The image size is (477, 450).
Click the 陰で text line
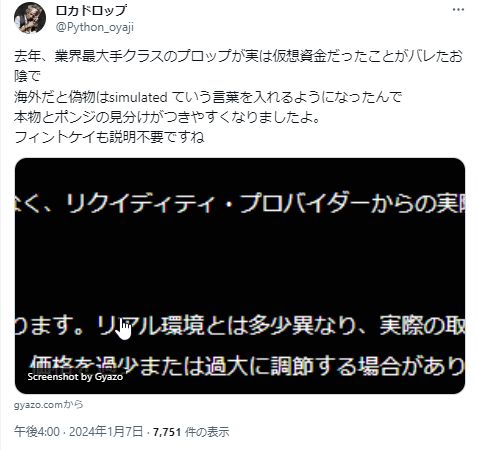coord(27,77)
